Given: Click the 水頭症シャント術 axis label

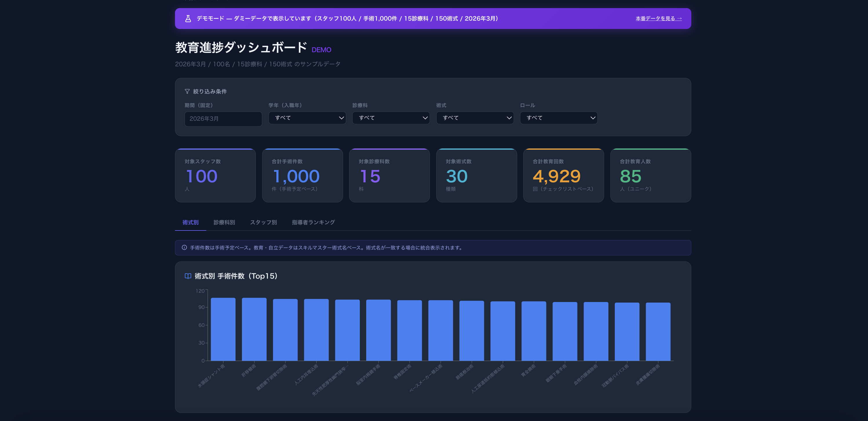Looking at the screenshot, I should tap(211, 376).
